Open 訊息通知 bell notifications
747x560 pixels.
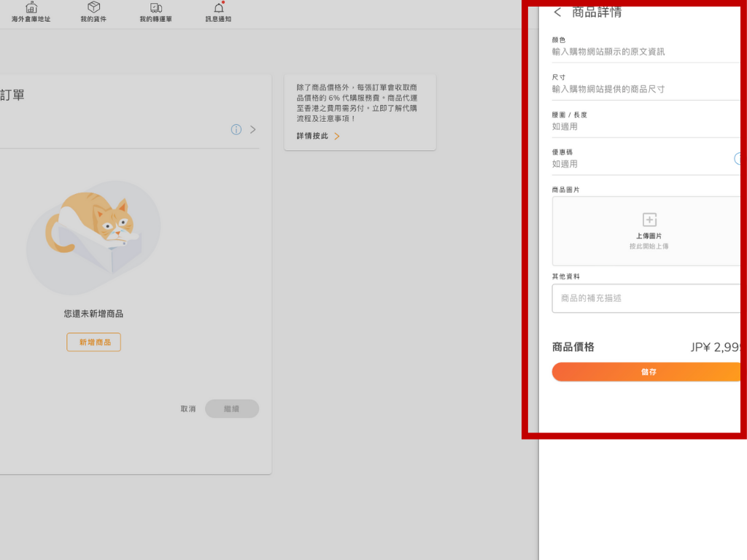pyautogui.click(x=218, y=8)
